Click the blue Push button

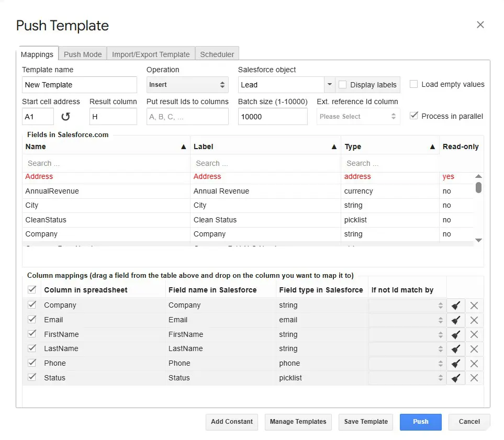pos(420,422)
